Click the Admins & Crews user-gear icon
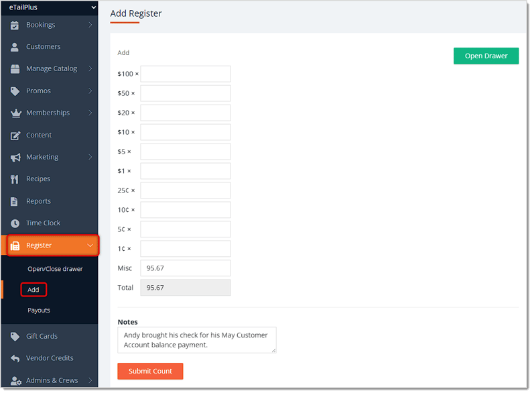The image size is (532, 393). tap(15, 381)
